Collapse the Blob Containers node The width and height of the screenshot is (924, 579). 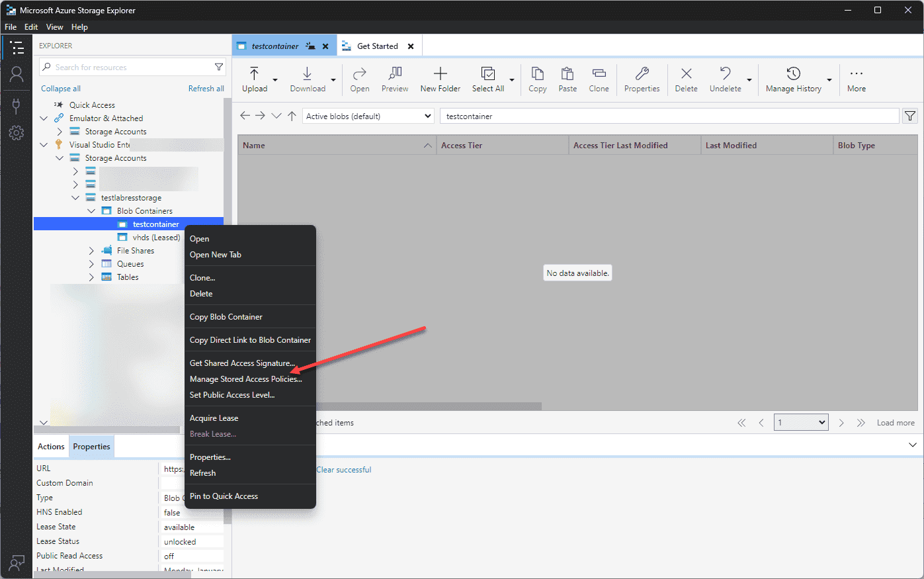[91, 211]
